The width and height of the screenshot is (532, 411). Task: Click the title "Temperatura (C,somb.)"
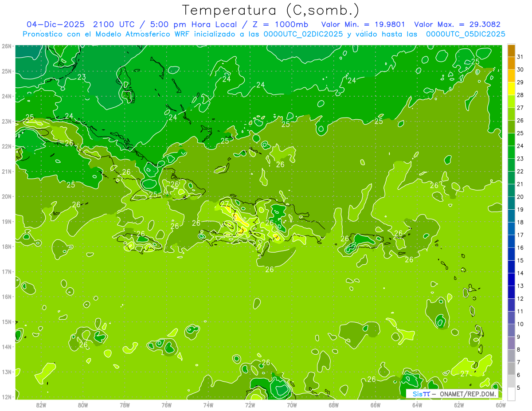click(270, 10)
